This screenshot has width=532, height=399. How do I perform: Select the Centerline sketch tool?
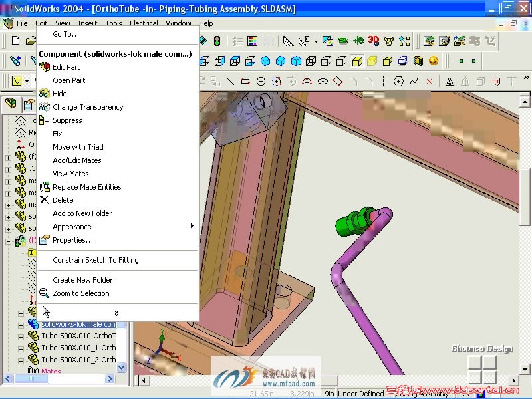384,81
